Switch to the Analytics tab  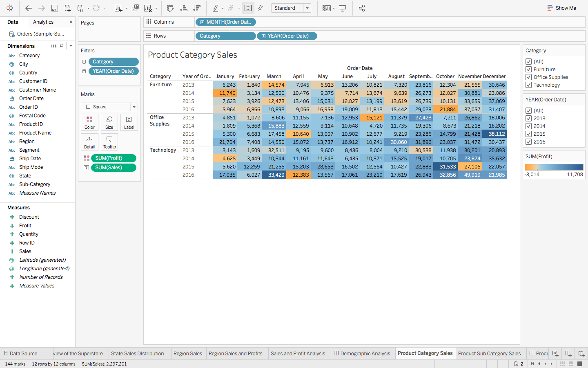coord(43,22)
